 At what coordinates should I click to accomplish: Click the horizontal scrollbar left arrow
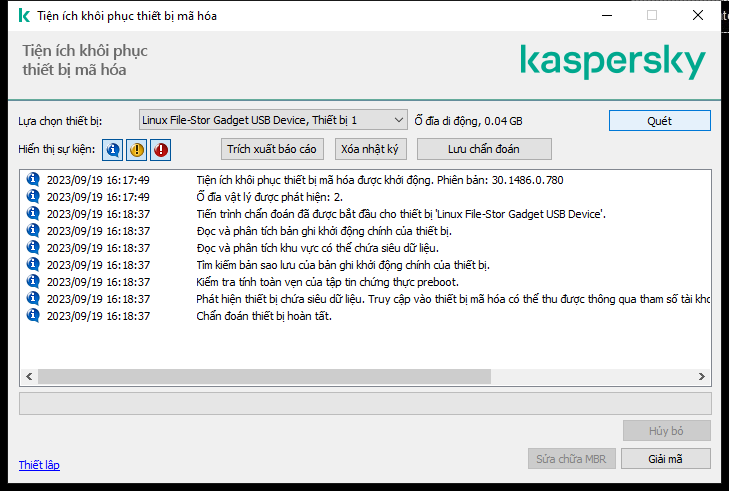28,376
